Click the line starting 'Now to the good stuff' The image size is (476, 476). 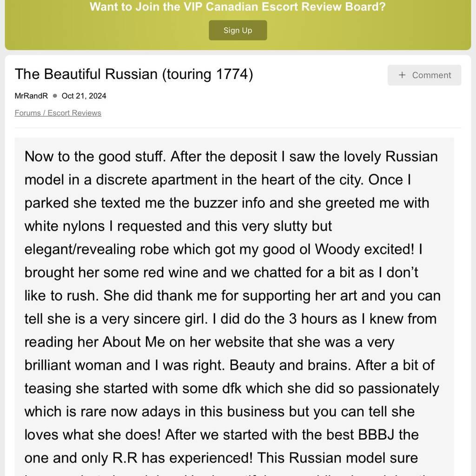[x=231, y=156]
